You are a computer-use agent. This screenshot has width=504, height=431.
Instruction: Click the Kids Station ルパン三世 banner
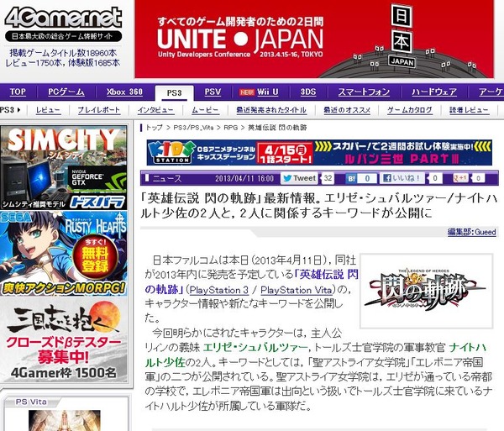[x=319, y=152]
